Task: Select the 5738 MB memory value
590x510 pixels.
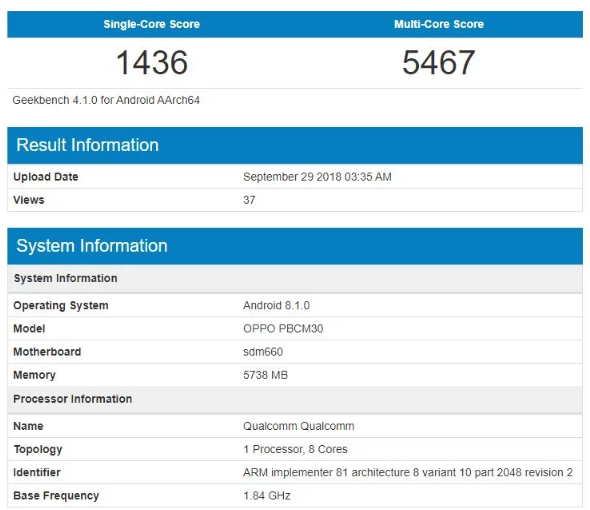Action: point(265,375)
